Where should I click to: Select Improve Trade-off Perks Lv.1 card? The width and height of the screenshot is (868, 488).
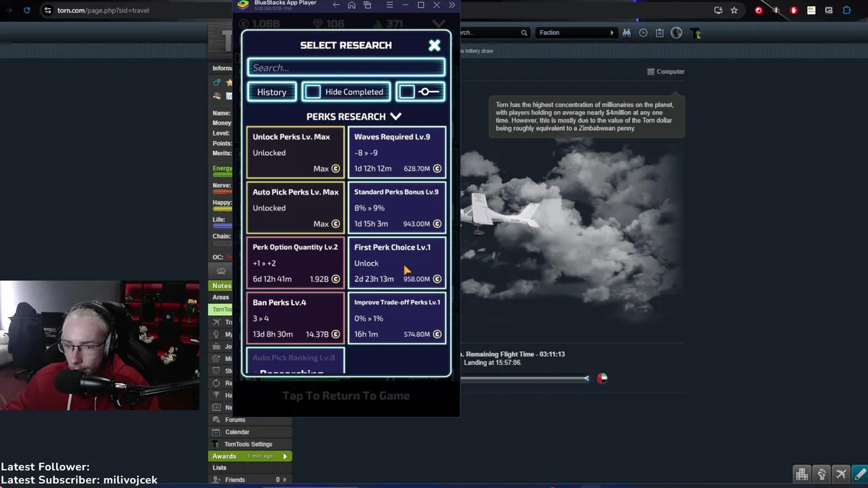(x=397, y=318)
